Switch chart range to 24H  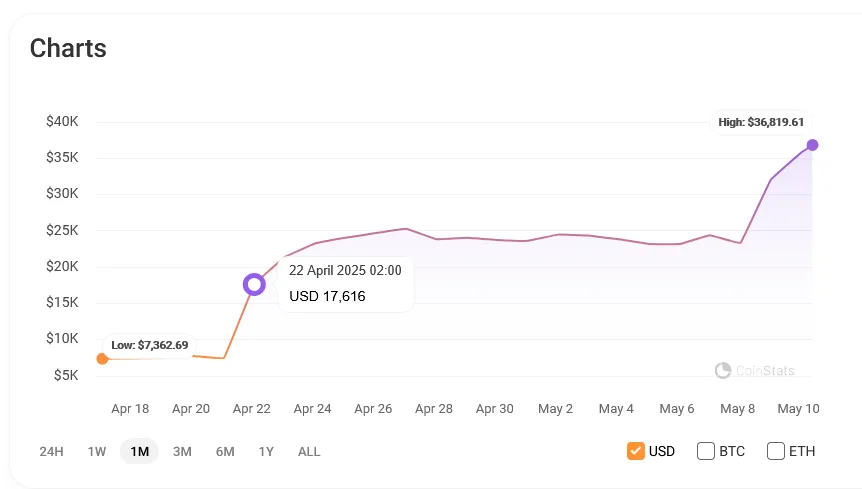51,452
